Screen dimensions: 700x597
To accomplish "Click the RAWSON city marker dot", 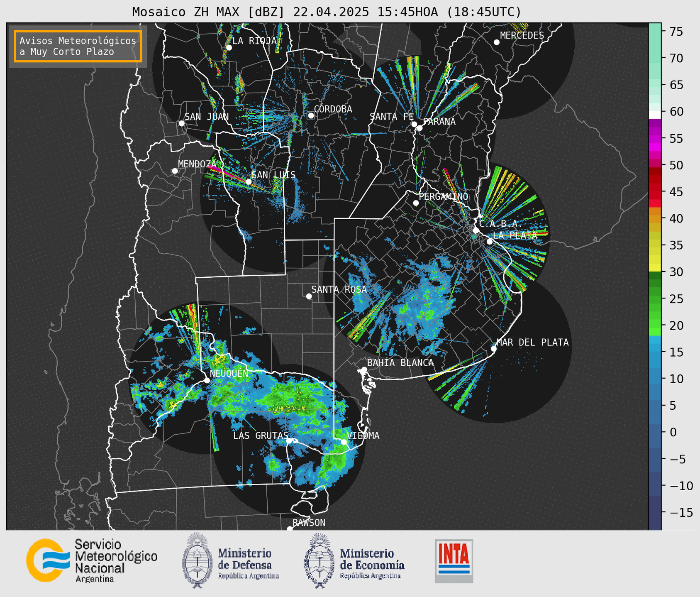I will pos(290,529).
